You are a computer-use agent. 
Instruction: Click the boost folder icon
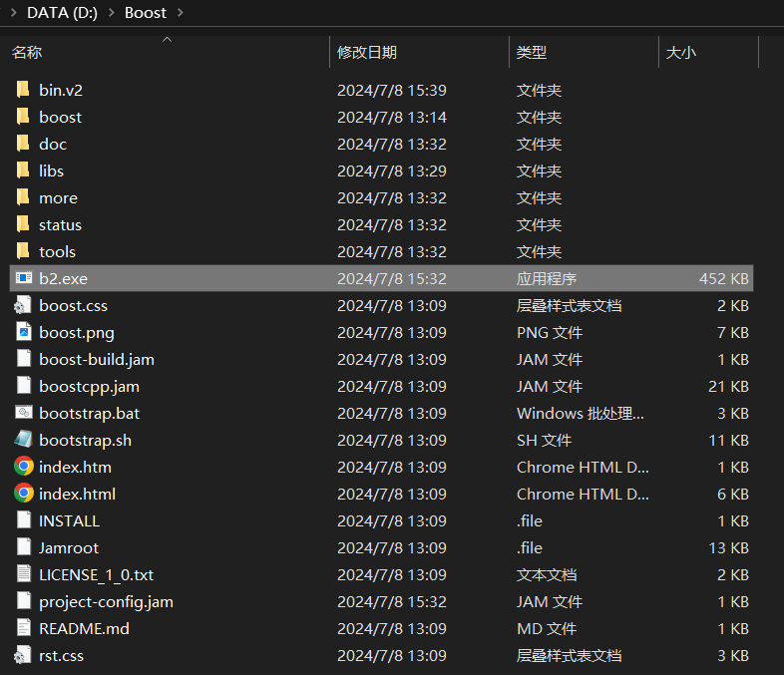pyautogui.click(x=23, y=117)
